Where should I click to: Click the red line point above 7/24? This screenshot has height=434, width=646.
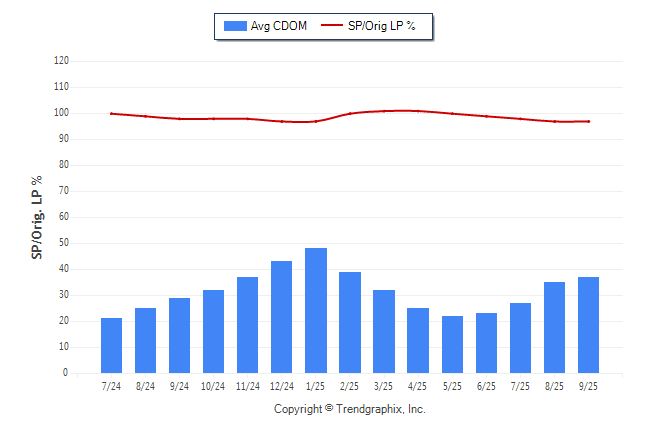pyautogui.click(x=112, y=113)
